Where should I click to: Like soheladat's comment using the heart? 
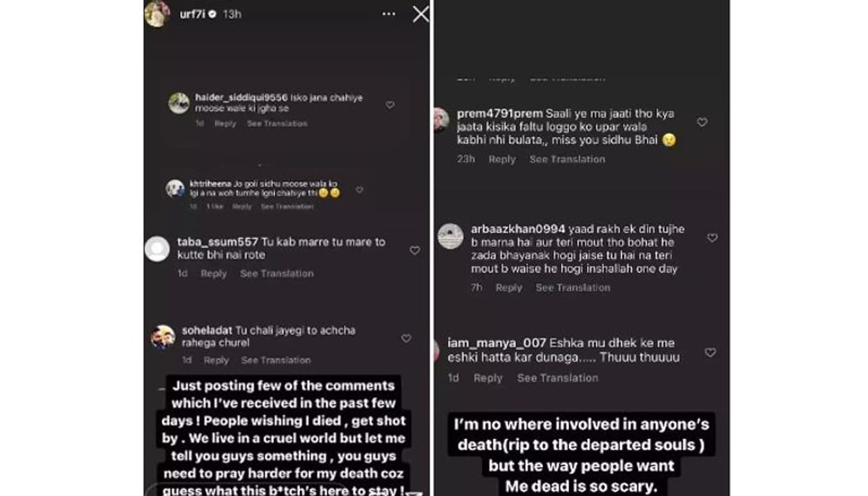tap(406, 338)
